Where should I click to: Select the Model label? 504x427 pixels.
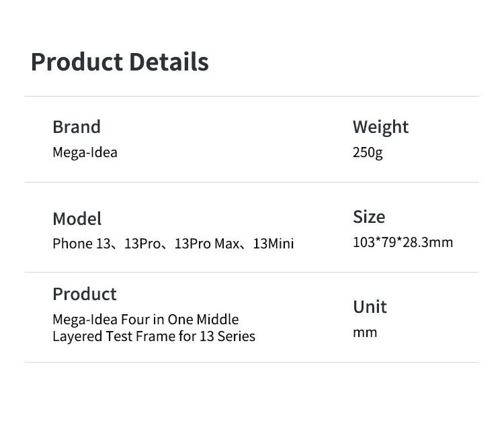[x=77, y=219]
